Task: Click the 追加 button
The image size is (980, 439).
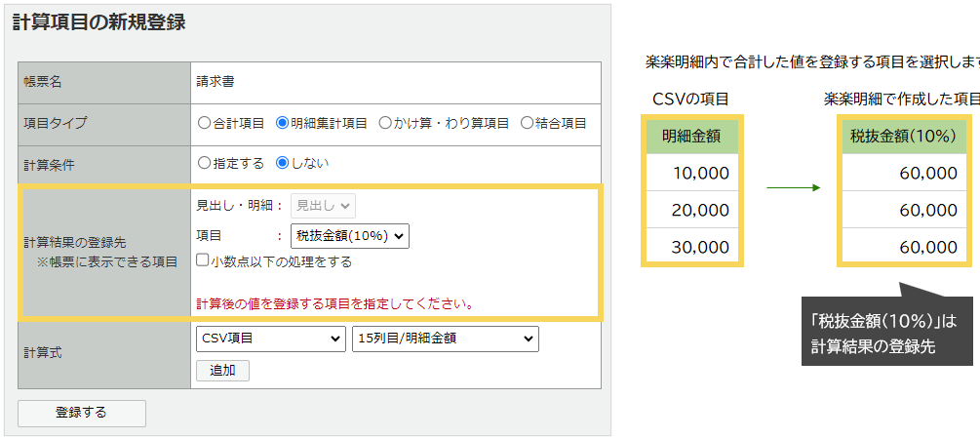Action: coord(222,370)
